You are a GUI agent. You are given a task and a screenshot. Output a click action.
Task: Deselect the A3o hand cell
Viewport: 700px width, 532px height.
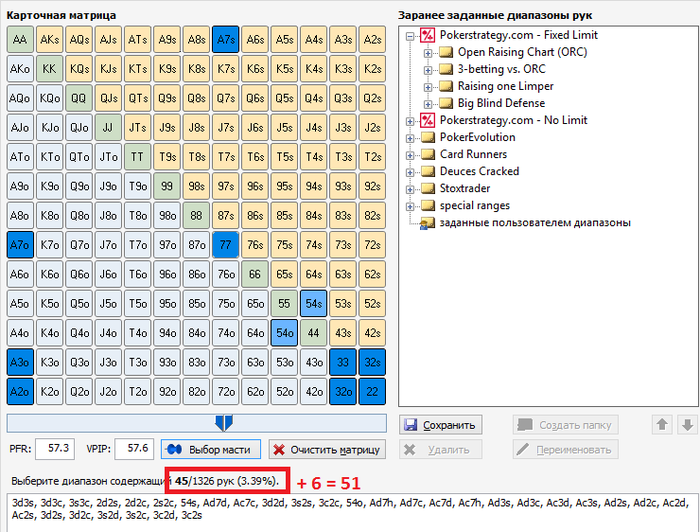(20, 362)
